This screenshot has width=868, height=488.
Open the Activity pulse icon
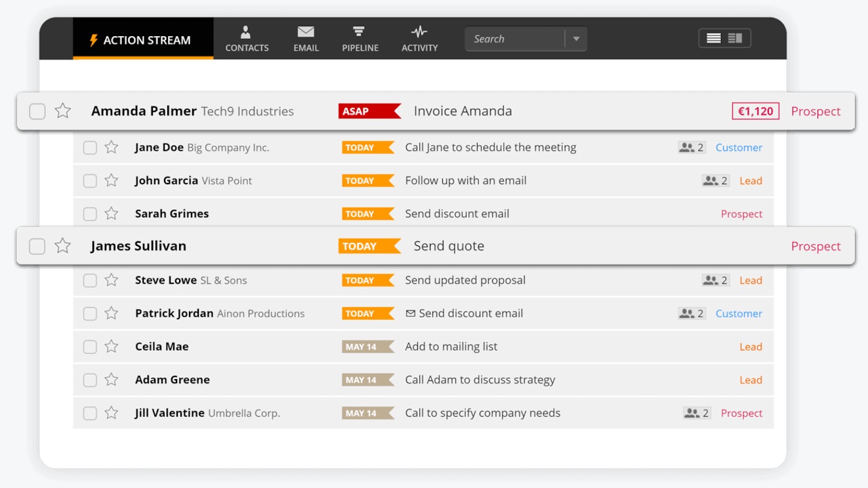click(x=419, y=33)
